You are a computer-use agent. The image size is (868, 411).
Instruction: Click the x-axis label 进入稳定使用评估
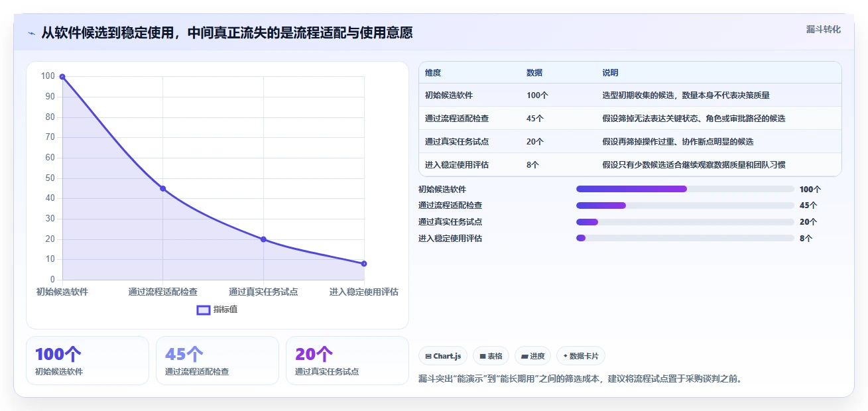coord(364,292)
